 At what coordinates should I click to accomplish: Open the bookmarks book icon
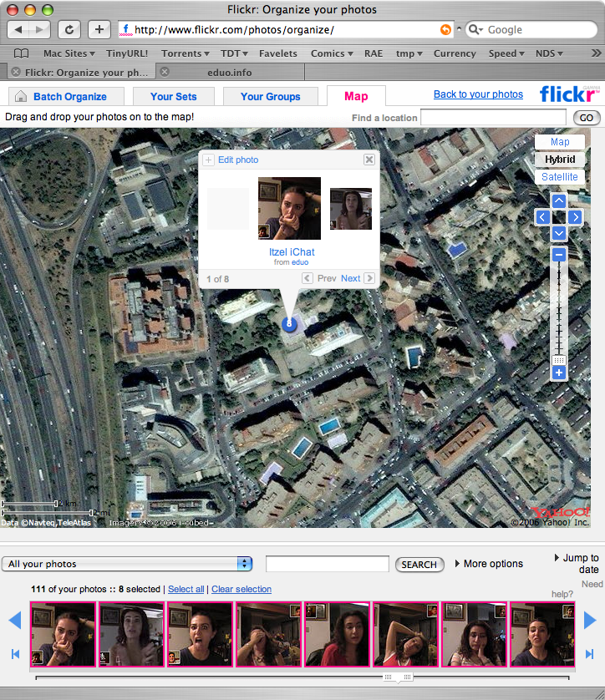point(21,53)
